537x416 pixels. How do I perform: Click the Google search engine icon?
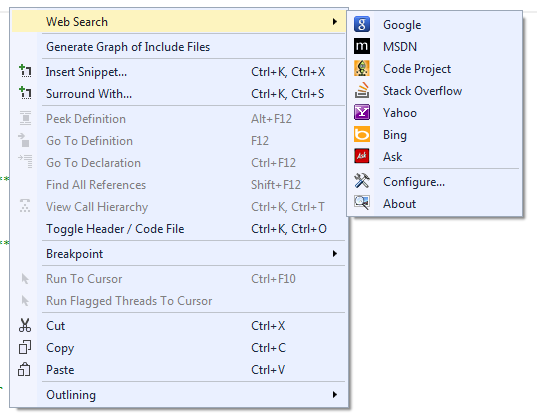click(362, 24)
